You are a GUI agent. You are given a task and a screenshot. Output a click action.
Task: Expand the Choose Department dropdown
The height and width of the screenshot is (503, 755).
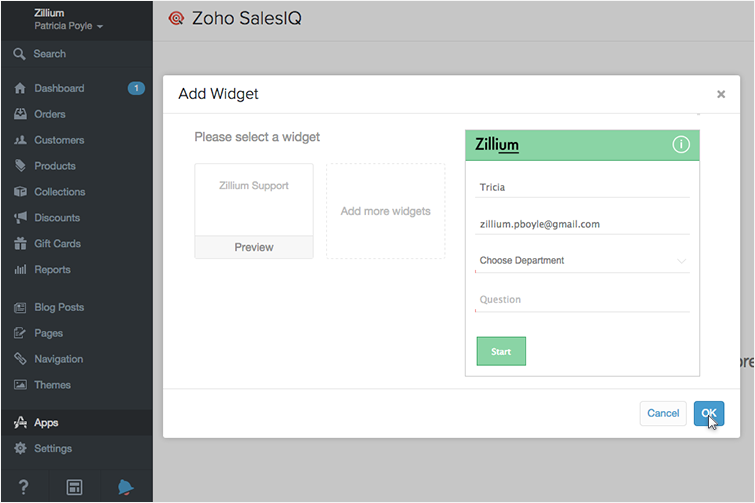pyautogui.click(x=582, y=260)
